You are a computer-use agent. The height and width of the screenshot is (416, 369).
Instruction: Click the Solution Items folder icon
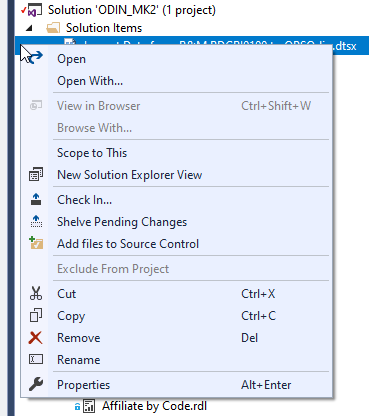[x=53, y=28]
